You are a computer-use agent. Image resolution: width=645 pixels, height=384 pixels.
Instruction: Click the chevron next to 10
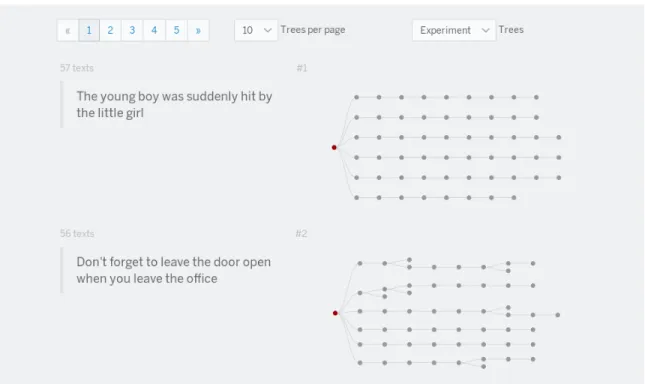pos(268,30)
